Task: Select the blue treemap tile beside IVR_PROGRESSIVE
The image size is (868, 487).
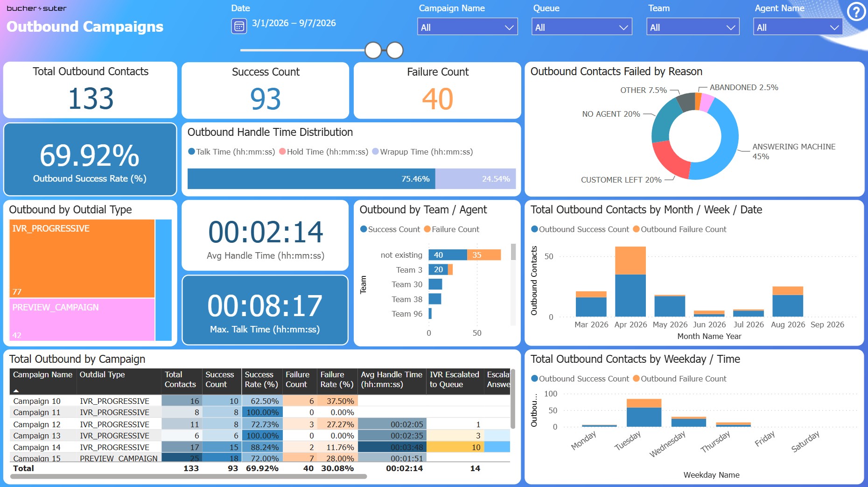Action: coord(163,280)
